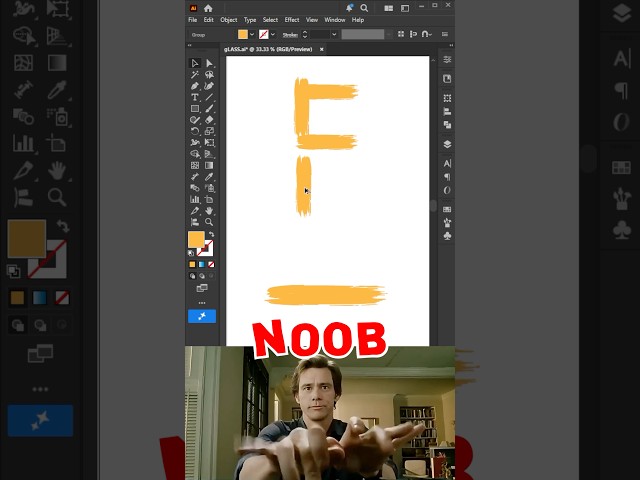Select the Hand tool
This screenshot has height=480, width=640.
click(209, 211)
